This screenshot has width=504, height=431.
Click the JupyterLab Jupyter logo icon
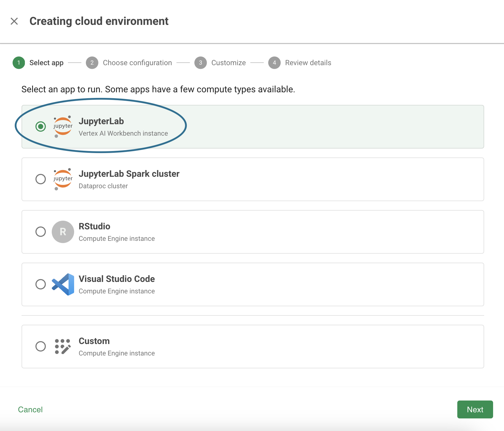63,126
